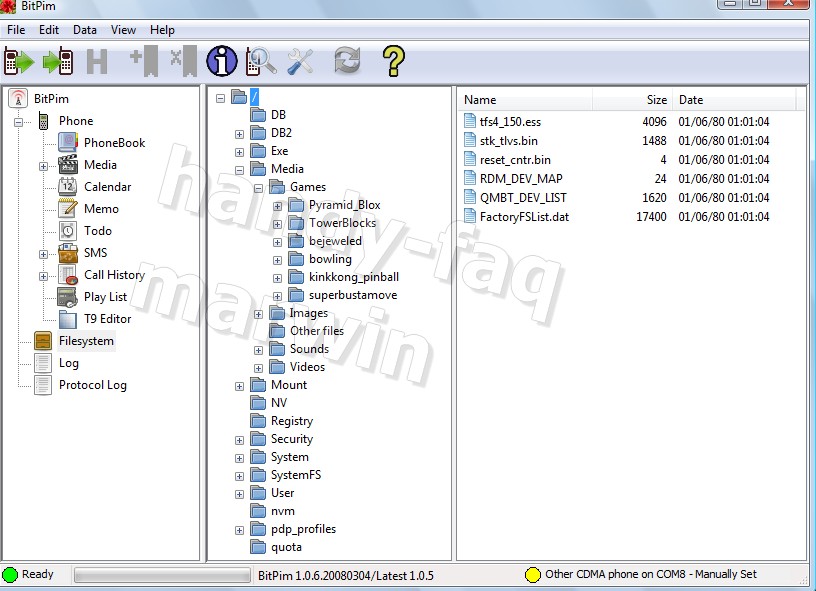Viewport: 816px width, 591px height.
Task: Click the green Ready status indicator
Action: pyautogui.click(x=10, y=574)
